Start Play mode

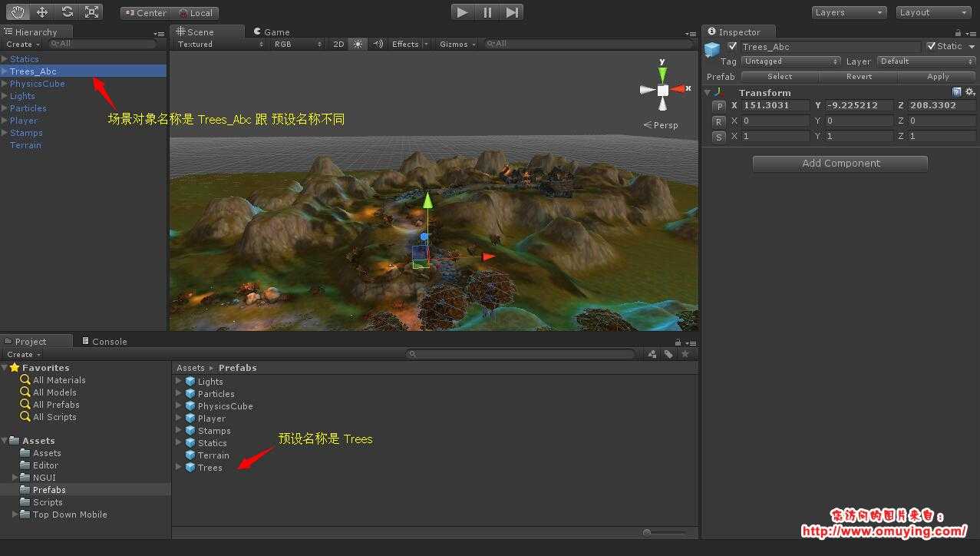coord(462,12)
